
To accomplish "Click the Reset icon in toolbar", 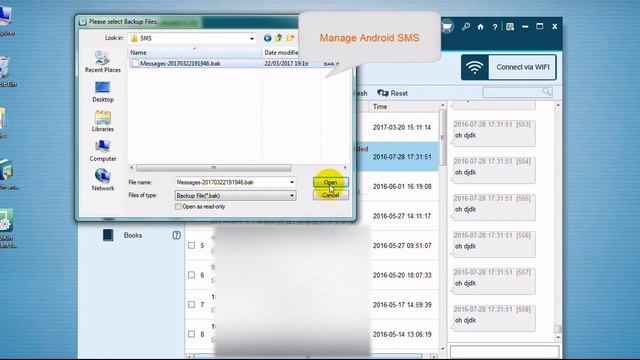I will point(382,93).
